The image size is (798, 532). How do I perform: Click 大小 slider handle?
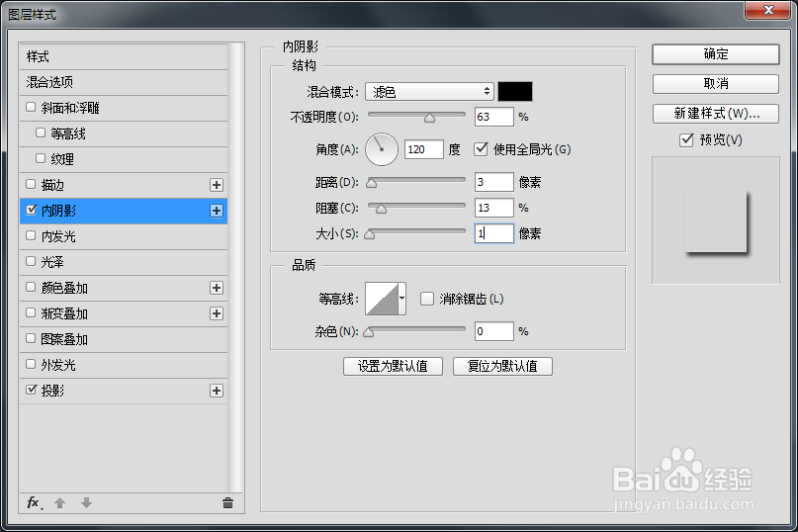(370, 234)
